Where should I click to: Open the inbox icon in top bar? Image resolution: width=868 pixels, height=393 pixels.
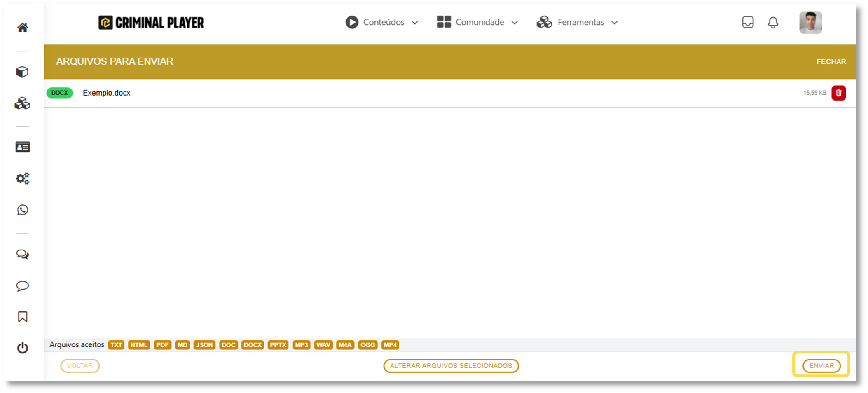pos(747,22)
